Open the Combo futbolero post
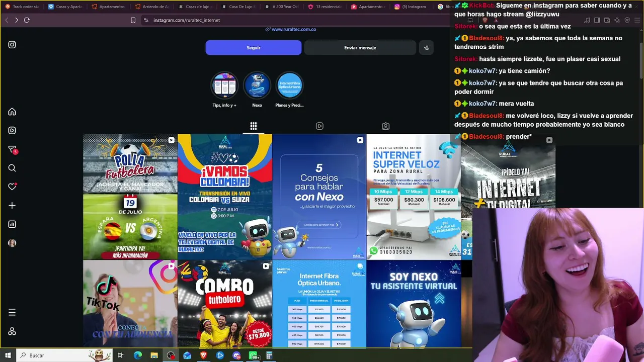This screenshot has height=362, width=644. pos(225,304)
